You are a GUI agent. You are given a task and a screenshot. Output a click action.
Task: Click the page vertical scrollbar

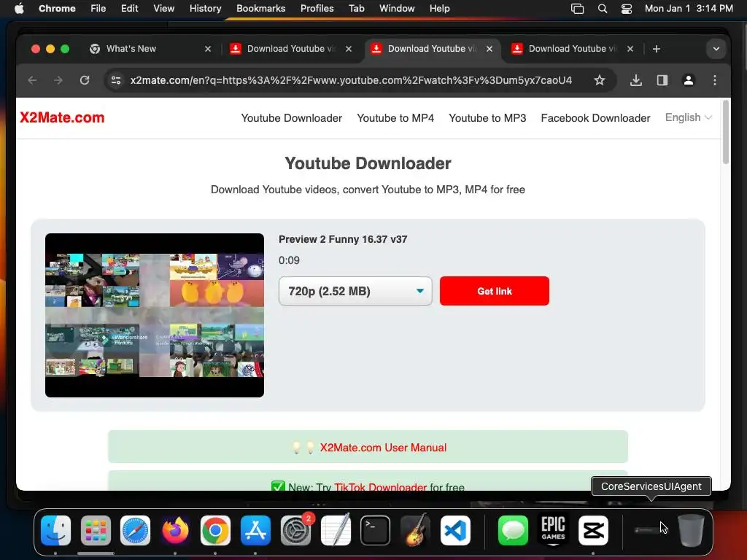pos(726,132)
